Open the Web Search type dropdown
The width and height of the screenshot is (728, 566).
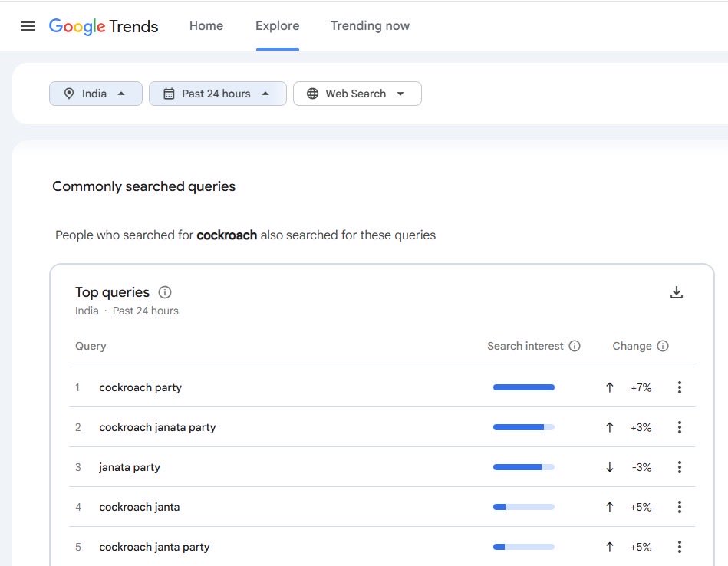pyautogui.click(x=357, y=94)
